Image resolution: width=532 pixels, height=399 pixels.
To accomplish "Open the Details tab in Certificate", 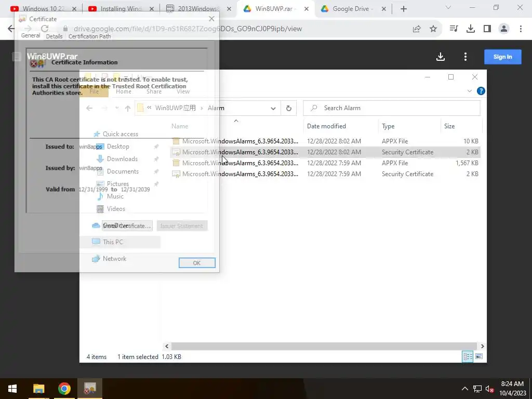I will click(54, 36).
